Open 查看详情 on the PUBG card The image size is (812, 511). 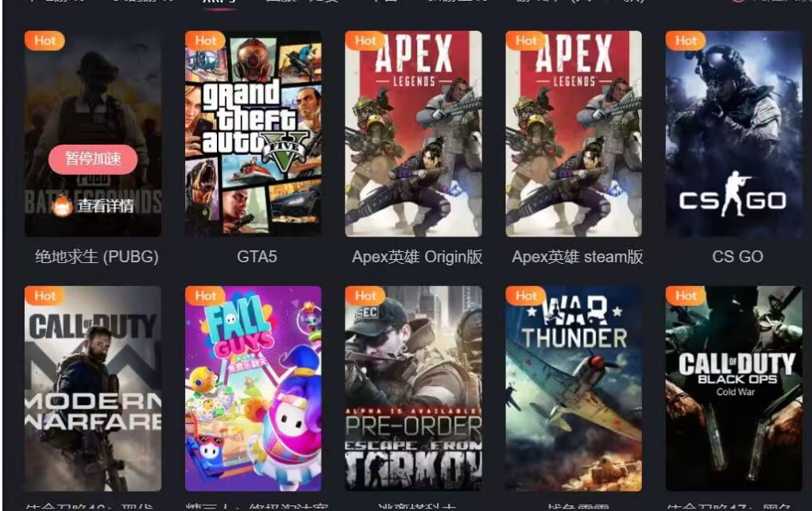coord(106,206)
